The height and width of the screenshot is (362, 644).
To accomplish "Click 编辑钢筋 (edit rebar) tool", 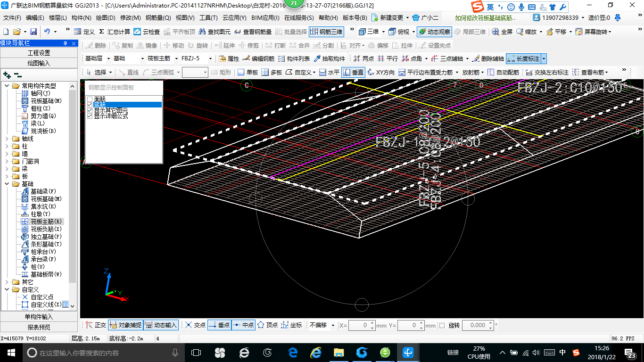I will point(258,59).
